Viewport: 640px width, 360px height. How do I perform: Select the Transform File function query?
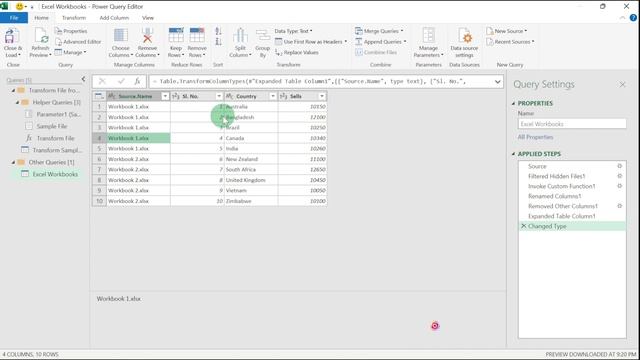coord(55,138)
